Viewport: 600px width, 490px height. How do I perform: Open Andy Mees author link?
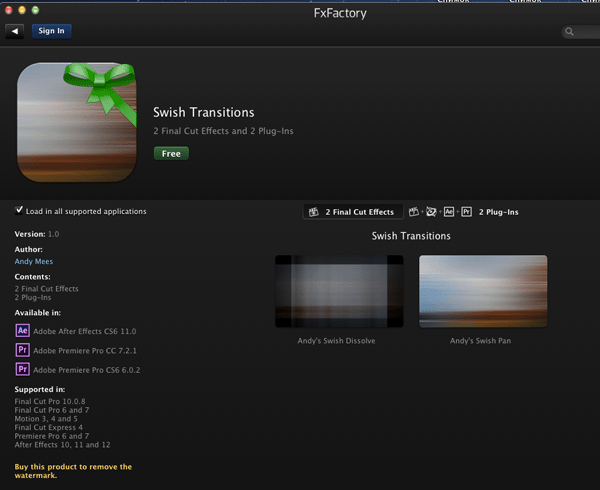point(34,262)
